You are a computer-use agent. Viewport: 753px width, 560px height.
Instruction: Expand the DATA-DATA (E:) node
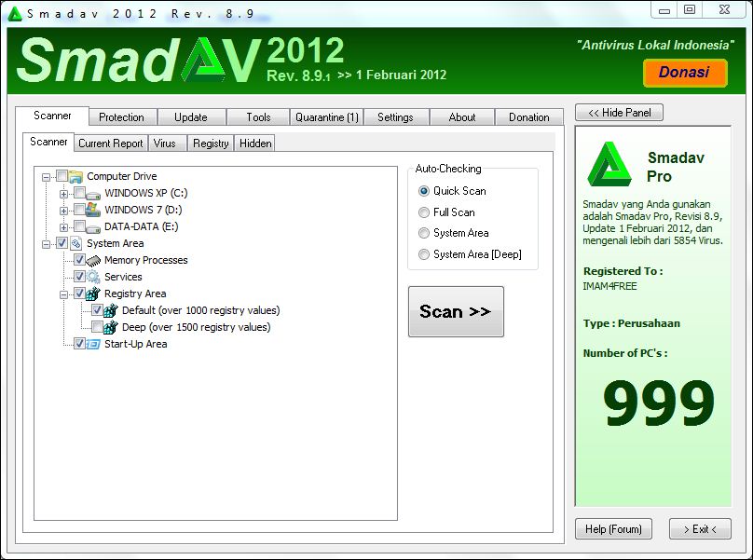63,227
